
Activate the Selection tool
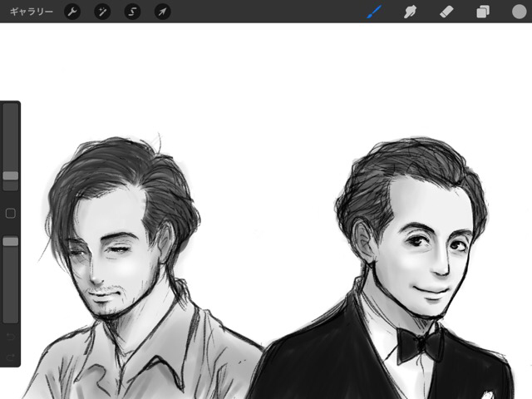point(132,12)
